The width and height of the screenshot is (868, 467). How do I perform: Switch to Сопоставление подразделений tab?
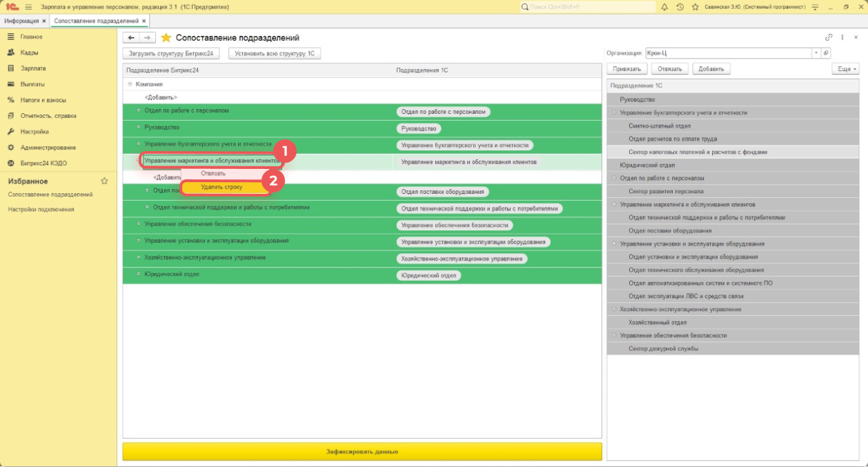tap(96, 21)
